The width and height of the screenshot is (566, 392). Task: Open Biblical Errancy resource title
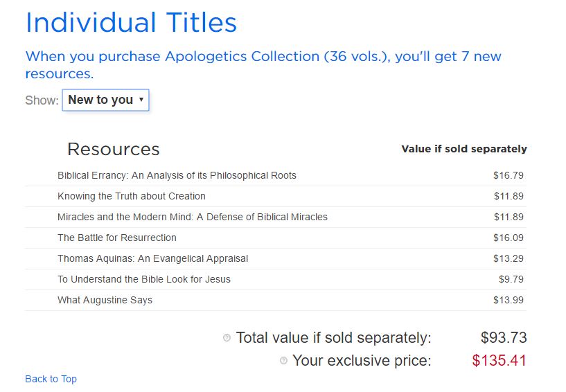tap(177, 175)
